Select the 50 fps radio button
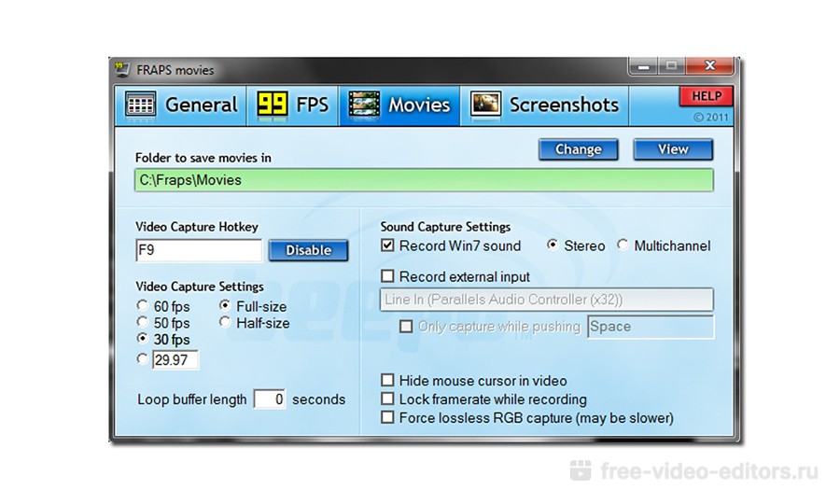Screen dimensions: 840x504 (142, 322)
